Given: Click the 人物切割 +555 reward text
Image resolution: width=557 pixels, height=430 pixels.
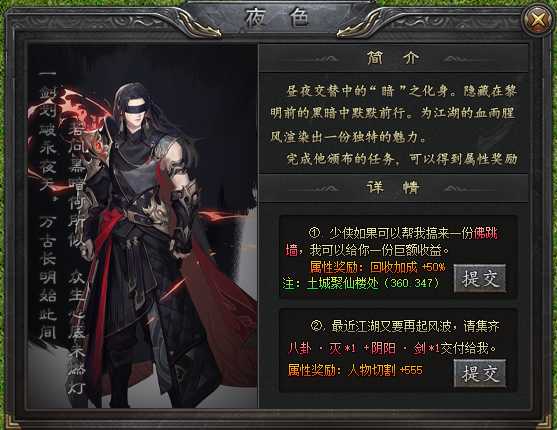Looking at the screenshot, I should (356, 370).
